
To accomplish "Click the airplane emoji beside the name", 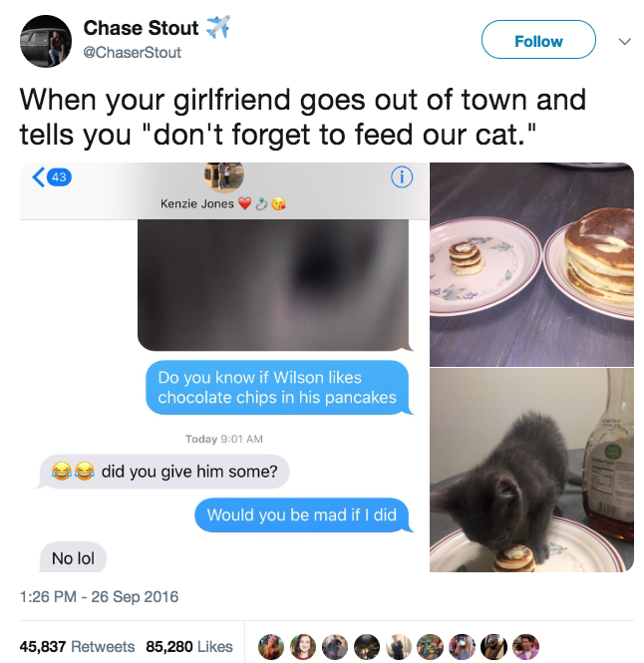I will pos(217,28).
